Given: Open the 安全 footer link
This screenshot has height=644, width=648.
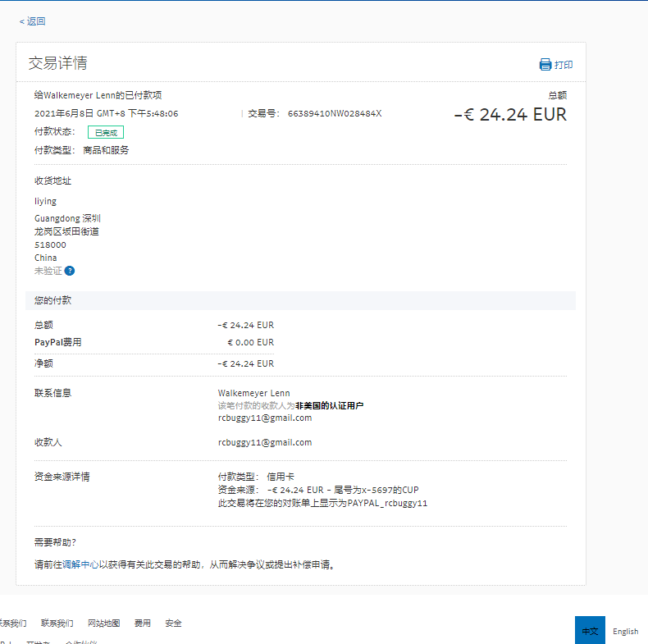Looking at the screenshot, I should (x=173, y=623).
